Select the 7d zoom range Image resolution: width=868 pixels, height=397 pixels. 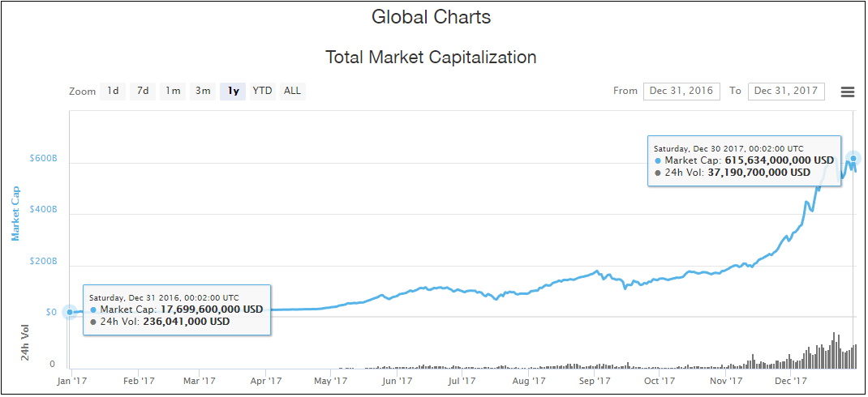coord(143,91)
